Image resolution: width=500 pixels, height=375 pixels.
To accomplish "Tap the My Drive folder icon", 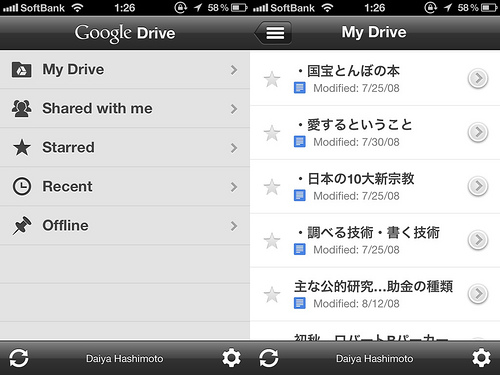I will (x=22, y=70).
